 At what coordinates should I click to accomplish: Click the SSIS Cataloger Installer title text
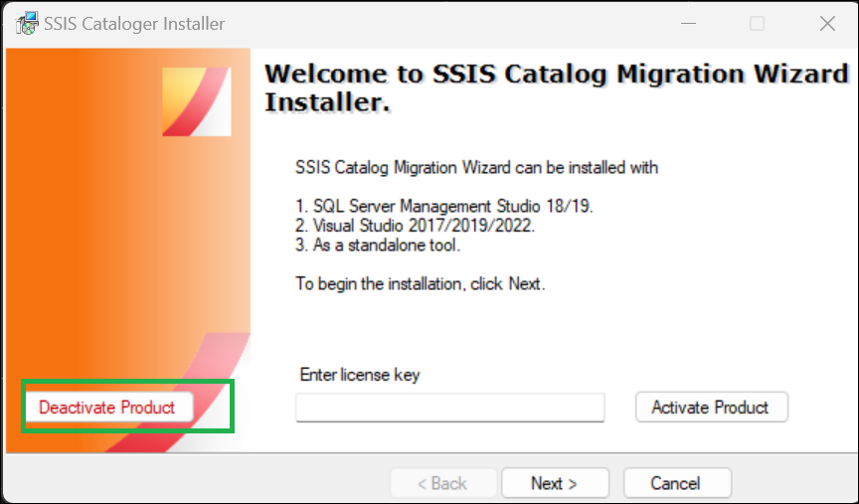point(134,24)
